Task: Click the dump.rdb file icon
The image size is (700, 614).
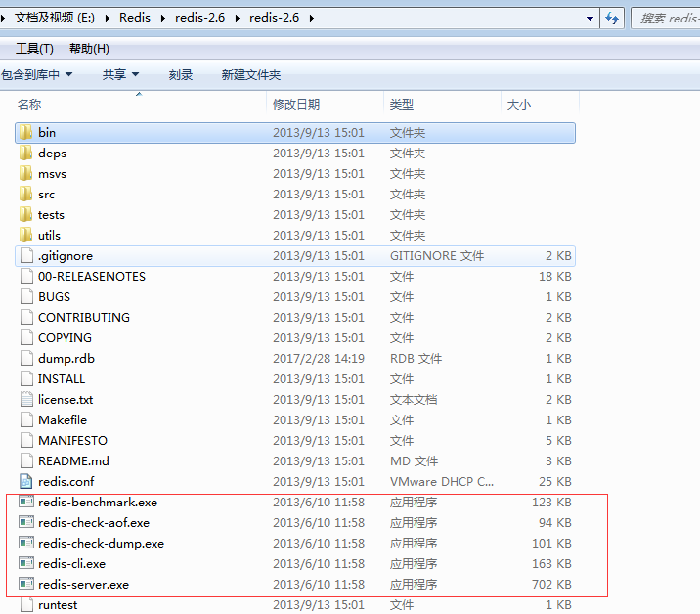Action: tap(26, 358)
